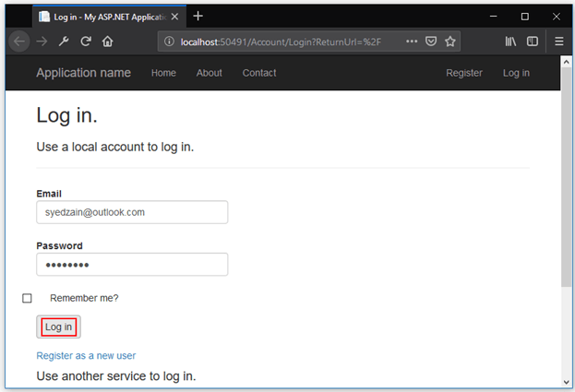Screen dimensions: 575x392
Task: Toggle the sidebar view icon
Action: pos(533,42)
